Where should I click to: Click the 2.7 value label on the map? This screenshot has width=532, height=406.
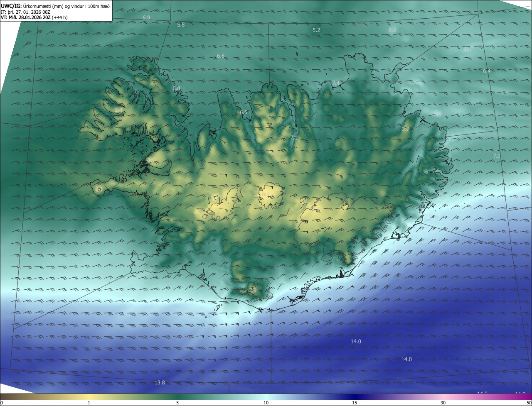click(x=405, y=130)
